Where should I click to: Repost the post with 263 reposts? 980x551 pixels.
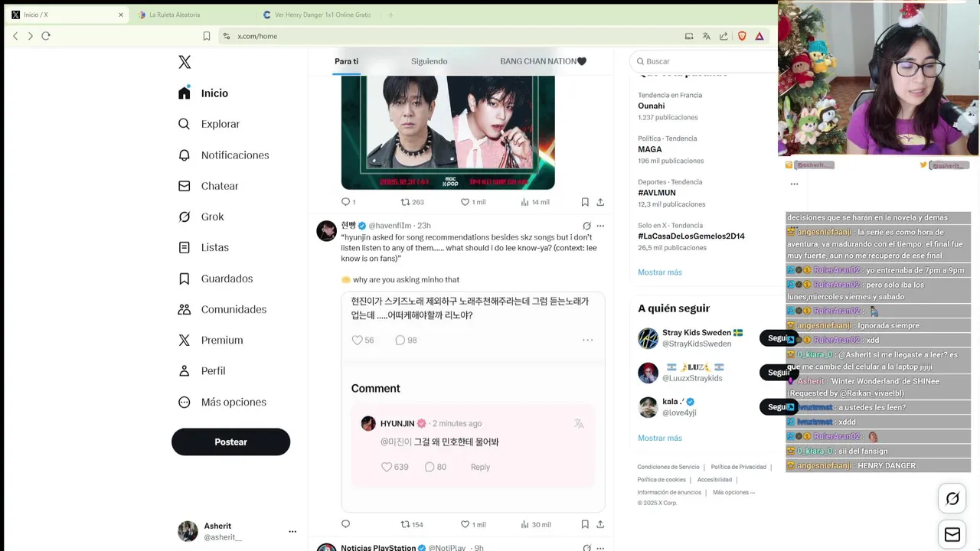coord(413,202)
